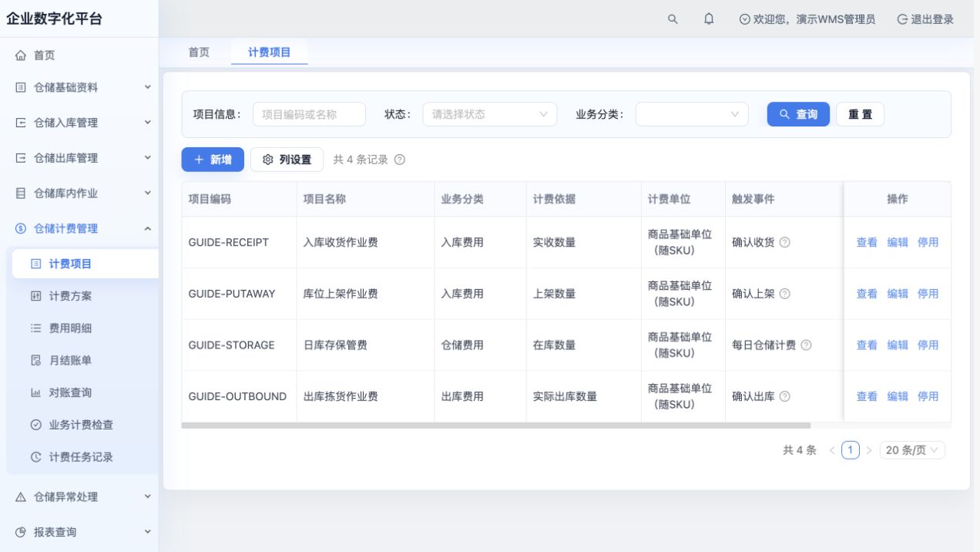Click the 日库存保管费 name cell

[x=365, y=345]
